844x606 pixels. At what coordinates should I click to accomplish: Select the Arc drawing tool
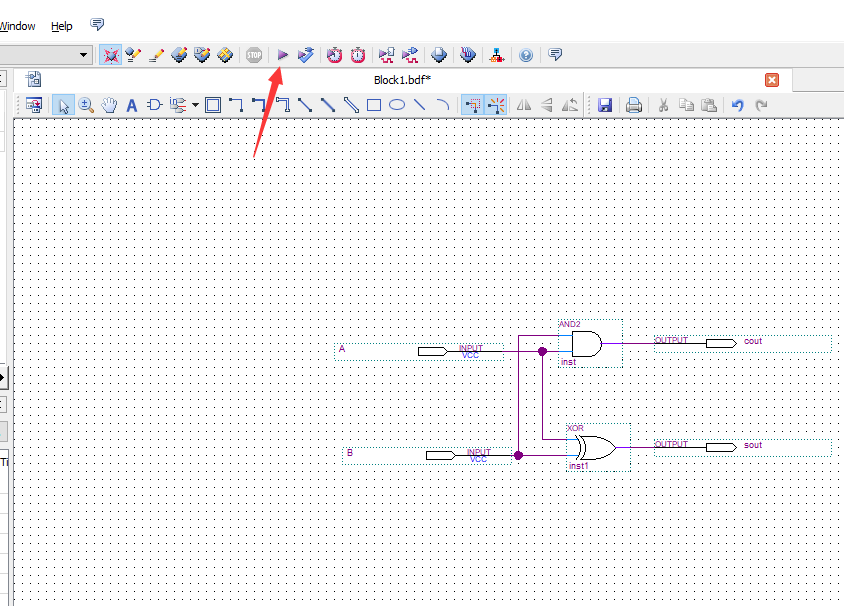coord(442,104)
